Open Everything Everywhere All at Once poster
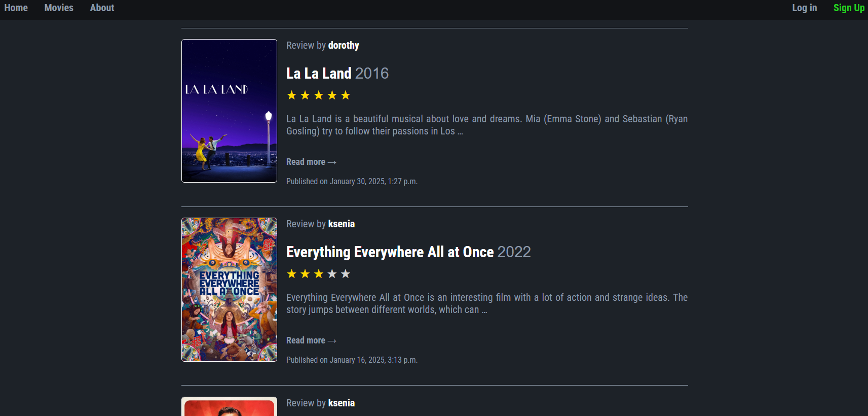 (x=229, y=290)
